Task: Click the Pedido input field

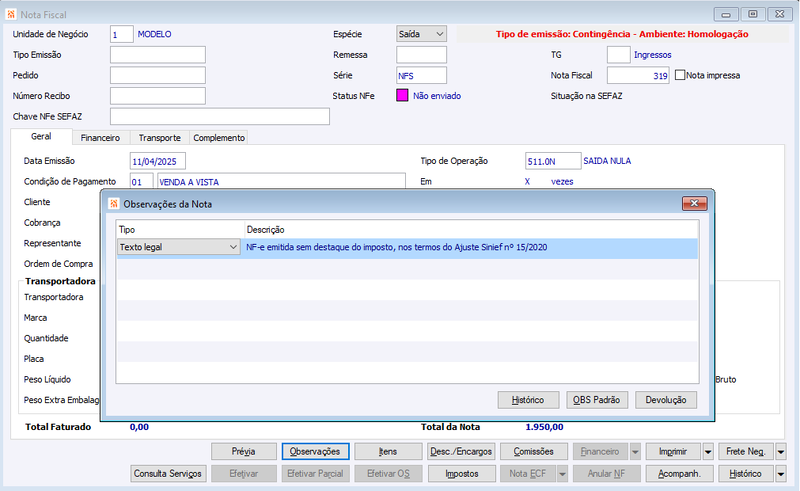Action: pos(158,75)
